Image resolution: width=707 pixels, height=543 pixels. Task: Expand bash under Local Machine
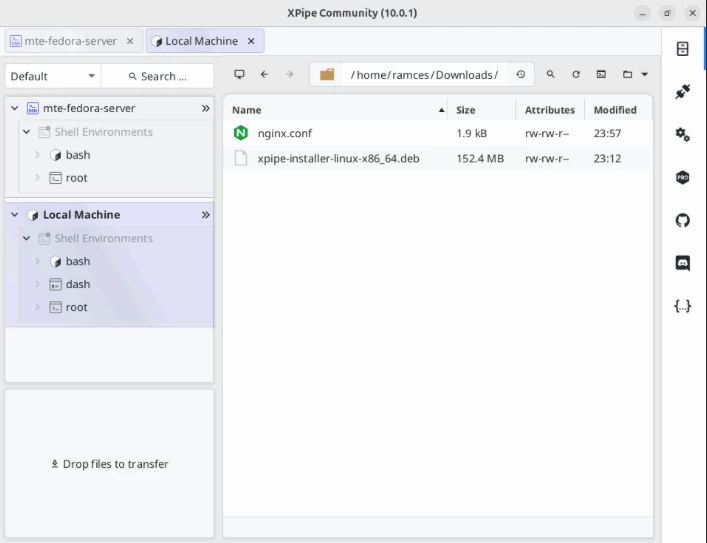pyautogui.click(x=37, y=261)
